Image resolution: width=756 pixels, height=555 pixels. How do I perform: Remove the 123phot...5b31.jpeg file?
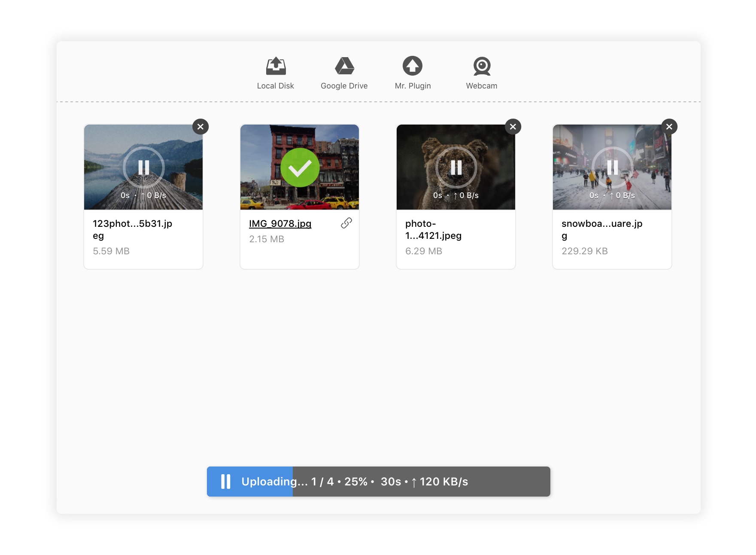click(x=200, y=127)
